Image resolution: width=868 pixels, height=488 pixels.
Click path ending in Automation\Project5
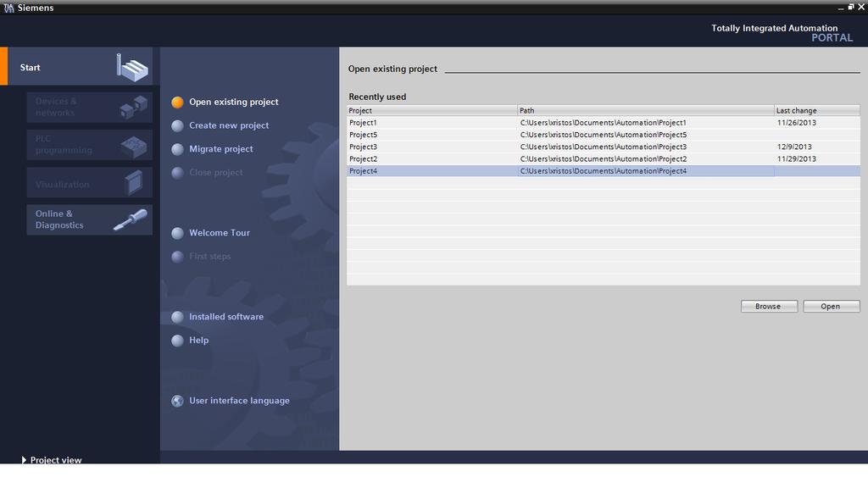[x=604, y=135]
